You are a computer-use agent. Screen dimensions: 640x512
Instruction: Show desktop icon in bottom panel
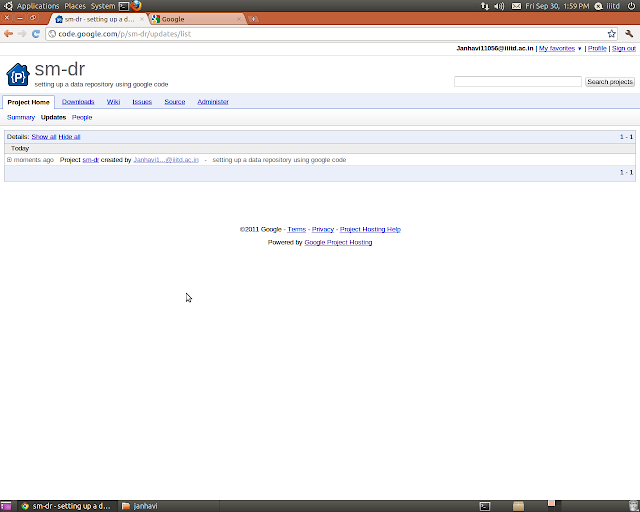click(6, 506)
